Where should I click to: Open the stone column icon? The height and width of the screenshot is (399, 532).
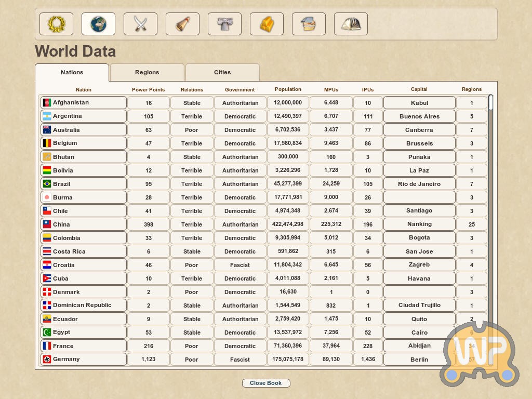coord(224,24)
